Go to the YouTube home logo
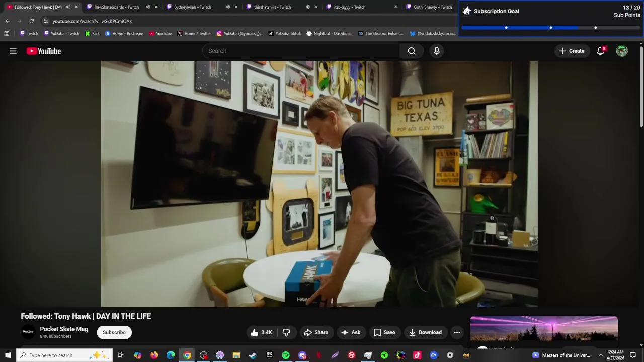Image resolution: width=644 pixels, height=362 pixels. click(44, 51)
